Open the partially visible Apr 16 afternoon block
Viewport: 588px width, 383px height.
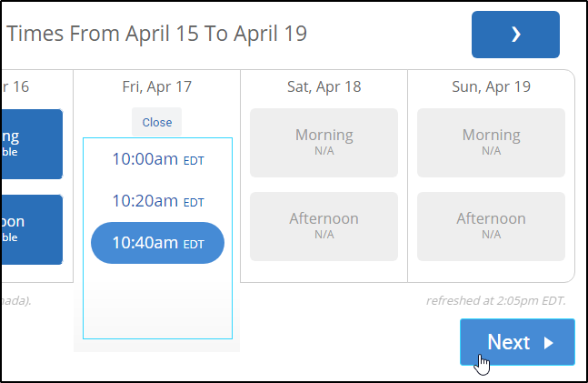pyautogui.click(x=32, y=228)
